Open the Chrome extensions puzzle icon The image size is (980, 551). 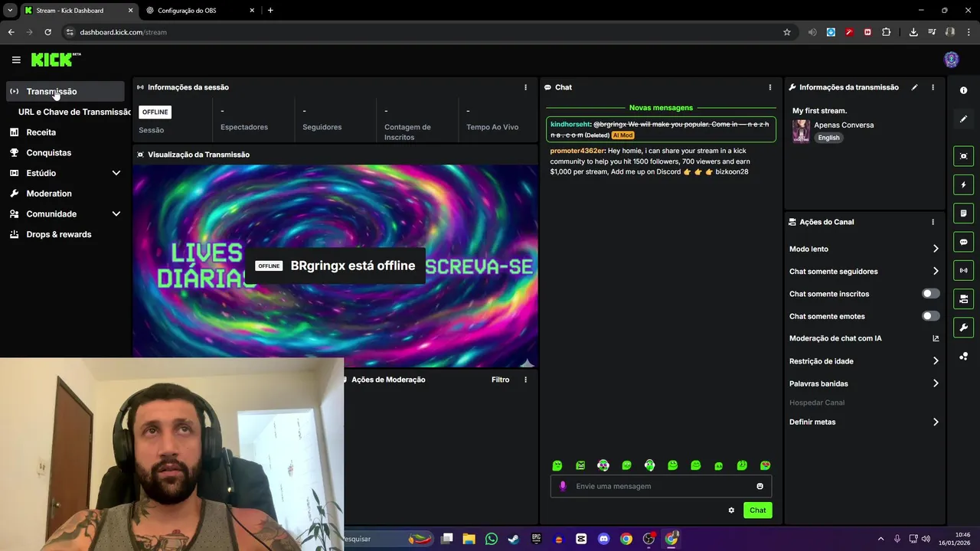pyautogui.click(x=886, y=32)
